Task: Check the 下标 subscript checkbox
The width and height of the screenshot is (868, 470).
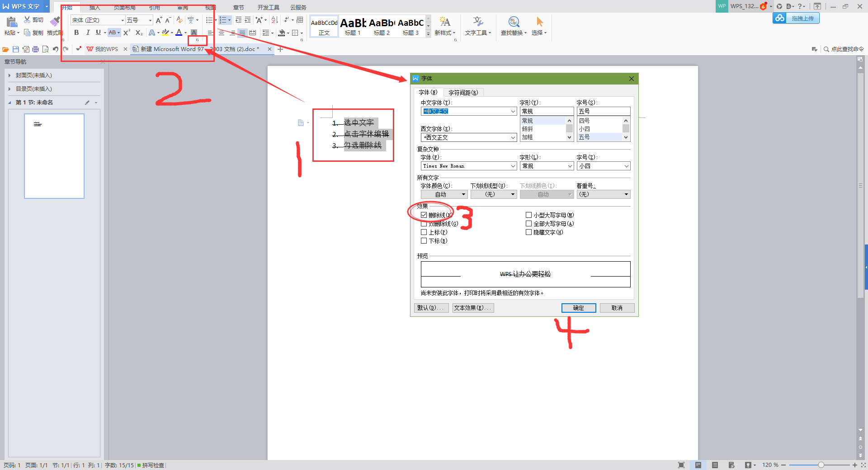Action: click(x=424, y=241)
